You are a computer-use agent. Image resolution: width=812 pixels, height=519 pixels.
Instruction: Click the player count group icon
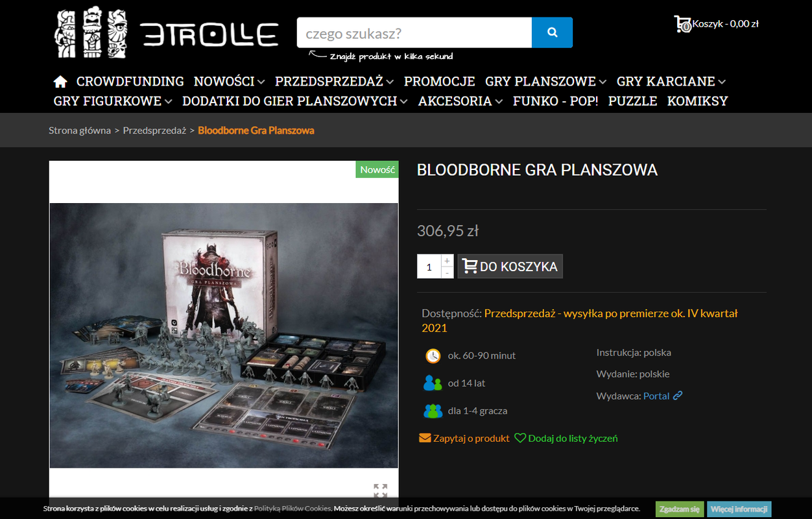coord(433,411)
